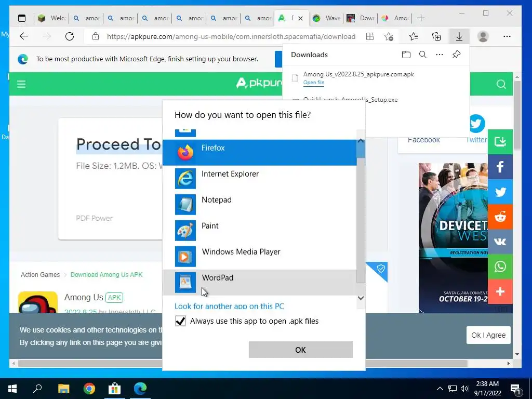532x399 pixels.
Task: Uncheck Always use this app for .apk
Action: tap(180, 321)
